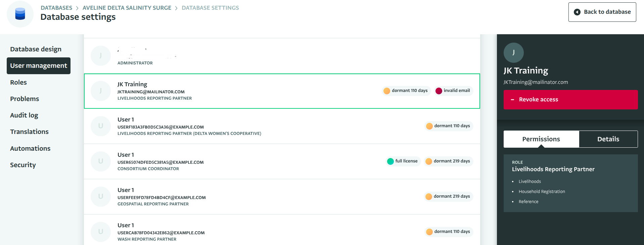Click the Livelihoods Reporting Partner role heading
Screen dimensions: 644x245
click(x=553, y=169)
